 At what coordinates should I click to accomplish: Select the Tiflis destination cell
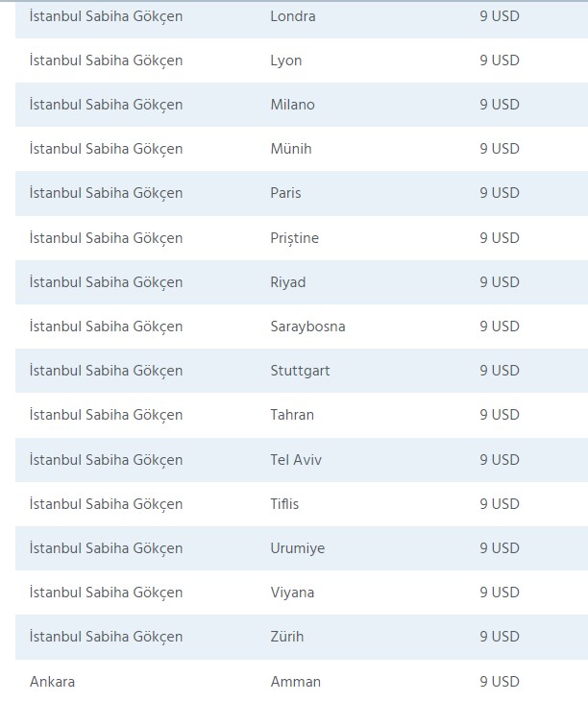tap(285, 504)
